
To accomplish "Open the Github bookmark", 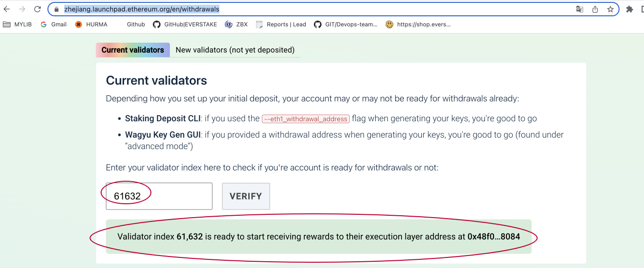I will (136, 24).
